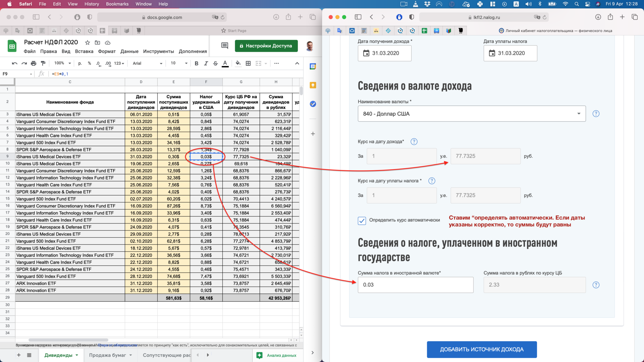Image resolution: width=644 pixels, height=362 pixels.
Task: Click ДОБАВИТЬ ИСТОЧНИК ДОХОДА button
Action: click(x=482, y=349)
